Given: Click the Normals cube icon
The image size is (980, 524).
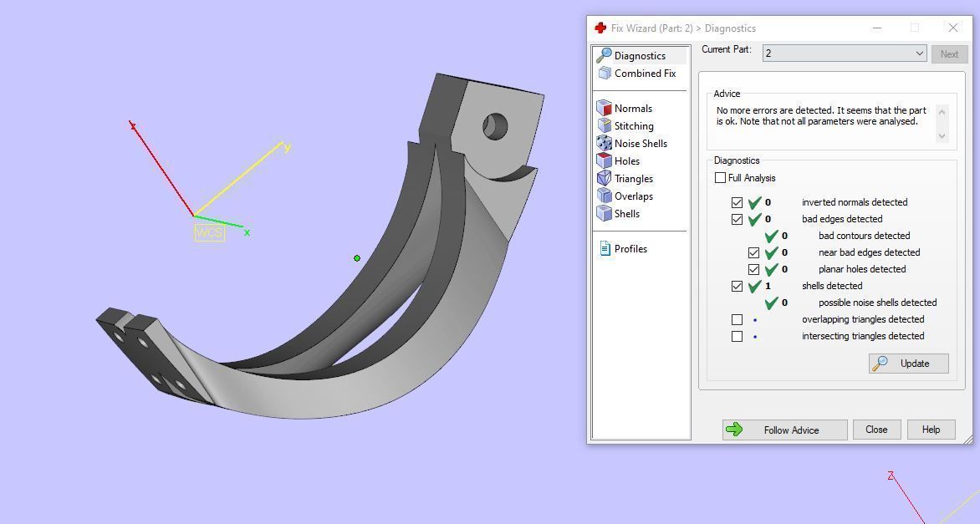Looking at the screenshot, I should [x=604, y=108].
